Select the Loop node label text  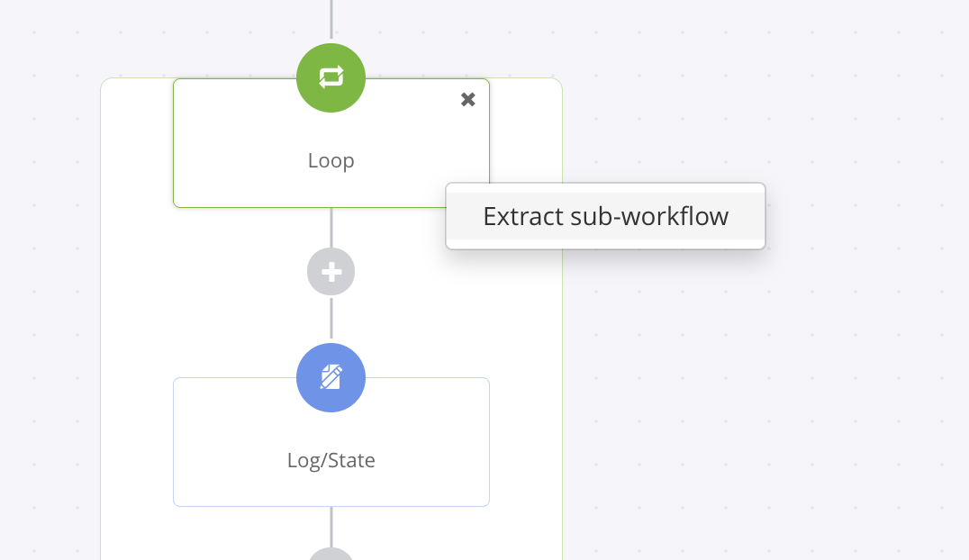[331, 160]
